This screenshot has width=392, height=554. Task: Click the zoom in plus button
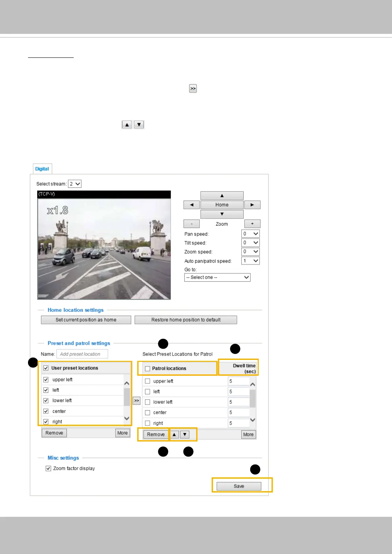coord(252,224)
